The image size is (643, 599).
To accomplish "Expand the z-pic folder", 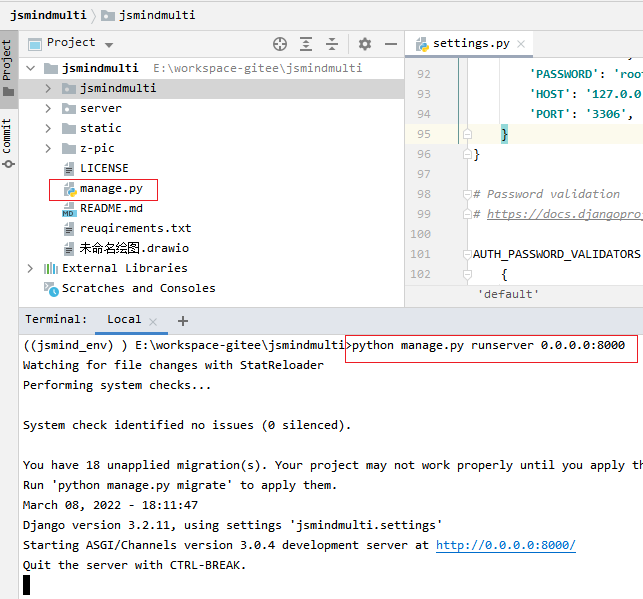I will tap(48, 148).
